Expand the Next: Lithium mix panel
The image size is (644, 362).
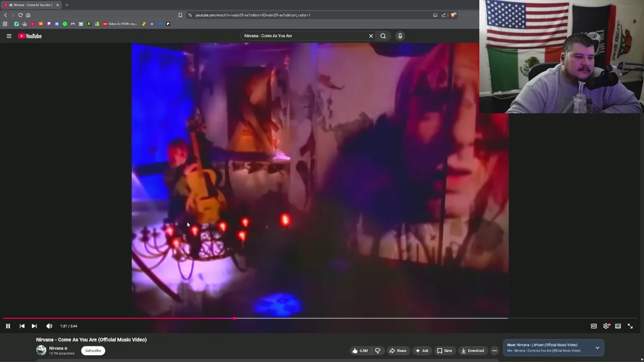coord(597,347)
